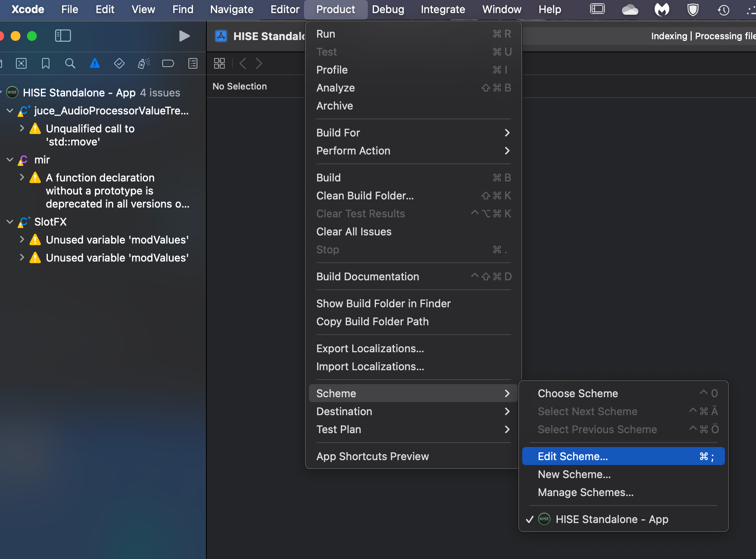This screenshot has height=559, width=756.
Task: Go back with the editor left arrow
Action: pyautogui.click(x=243, y=63)
